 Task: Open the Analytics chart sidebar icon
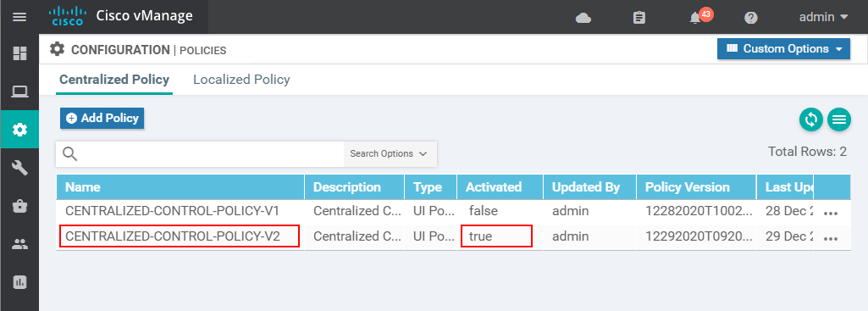pyautogui.click(x=20, y=282)
